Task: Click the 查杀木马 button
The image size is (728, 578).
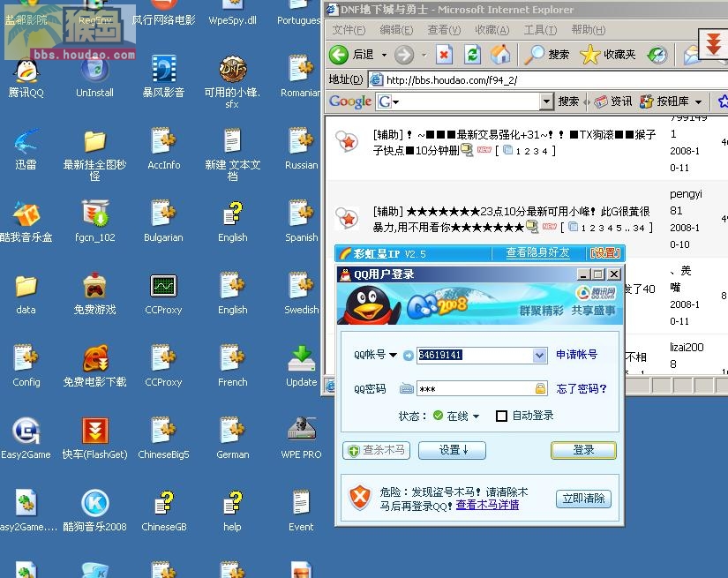Action: point(376,450)
